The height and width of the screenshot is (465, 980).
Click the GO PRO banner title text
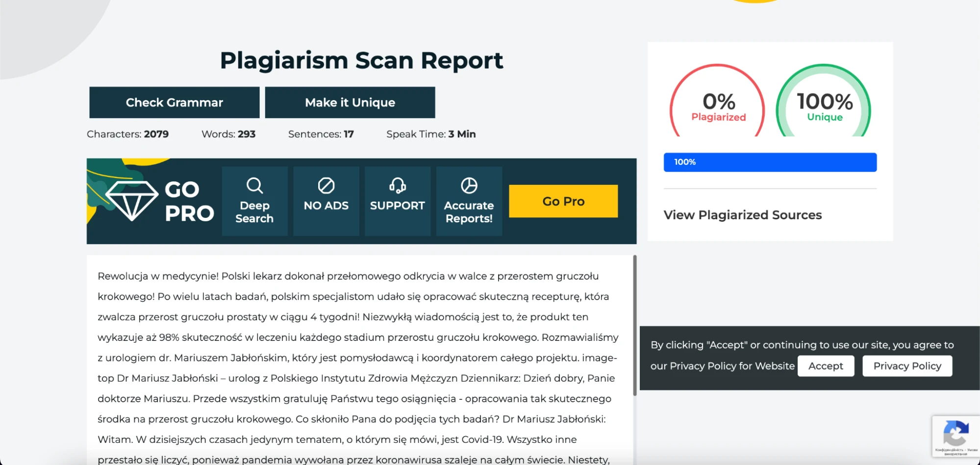pyautogui.click(x=189, y=201)
